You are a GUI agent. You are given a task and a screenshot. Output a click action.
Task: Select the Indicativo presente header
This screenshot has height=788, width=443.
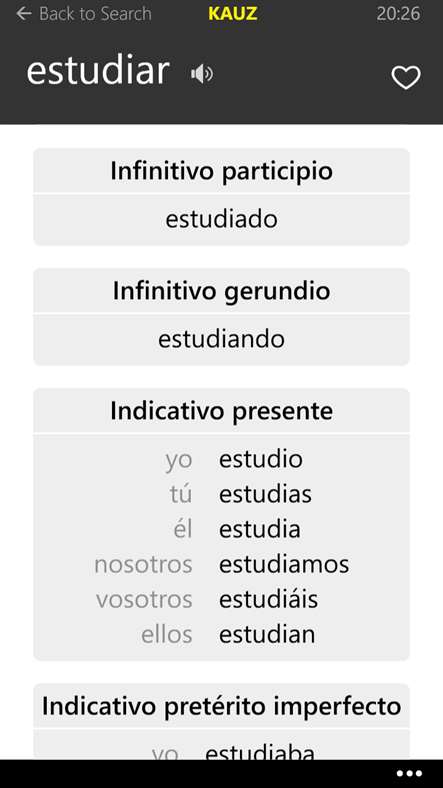[x=222, y=411]
